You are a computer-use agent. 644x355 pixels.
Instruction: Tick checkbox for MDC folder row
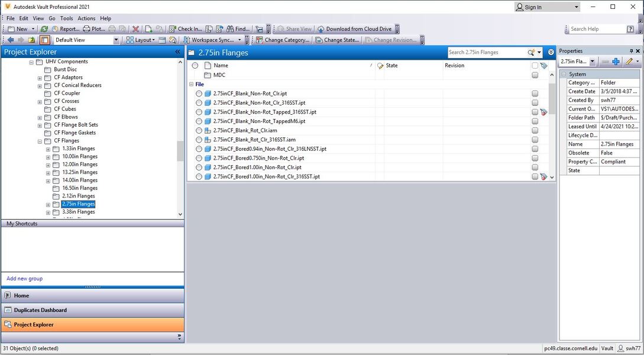coord(535,75)
